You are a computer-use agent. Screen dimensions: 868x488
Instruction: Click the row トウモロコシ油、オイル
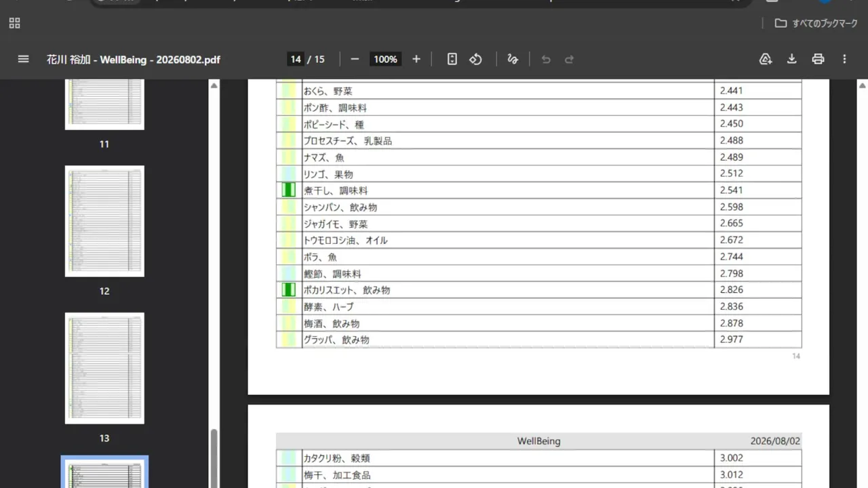pos(538,240)
